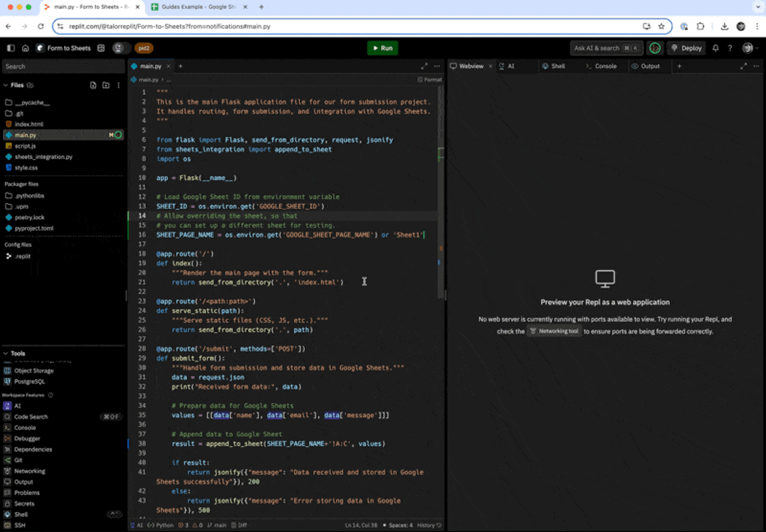Open notifications bell icon

[715, 48]
